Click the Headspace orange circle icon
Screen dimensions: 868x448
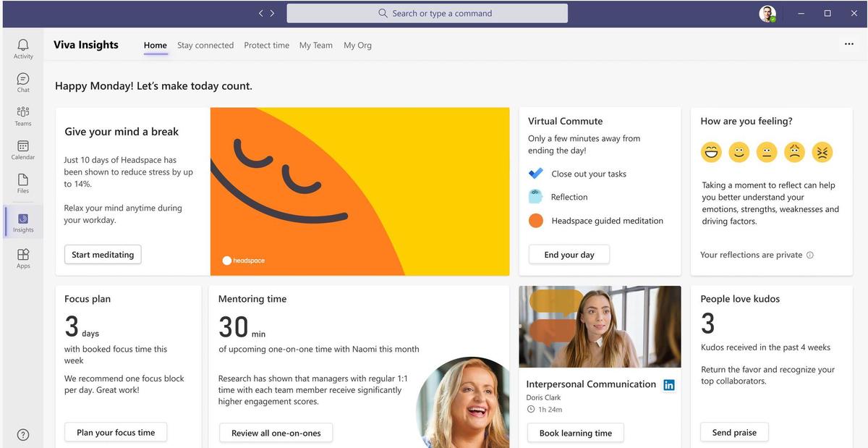tap(536, 221)
